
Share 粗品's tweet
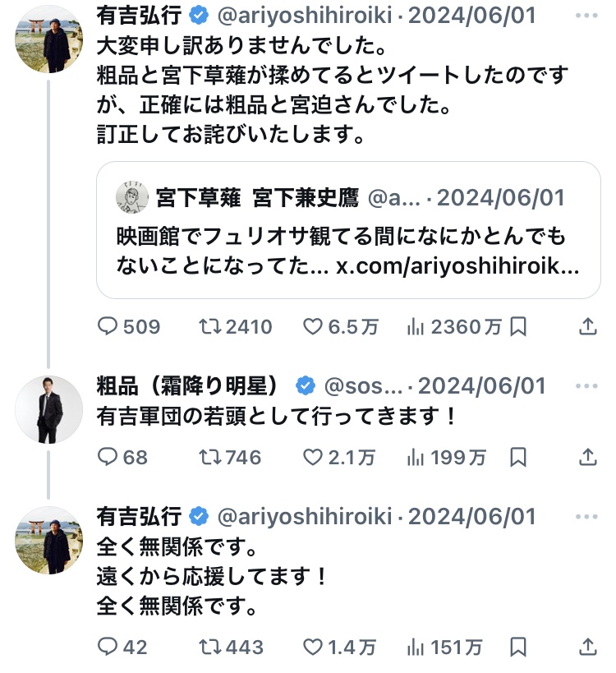coord(588,458)
